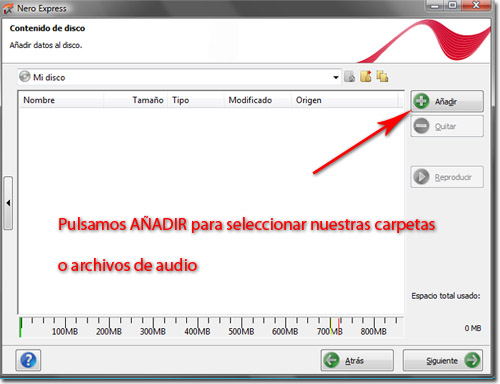The image size is (500, 384).
Task: Click the copy folders toolbar icon
Action: (x=382, y=77)
